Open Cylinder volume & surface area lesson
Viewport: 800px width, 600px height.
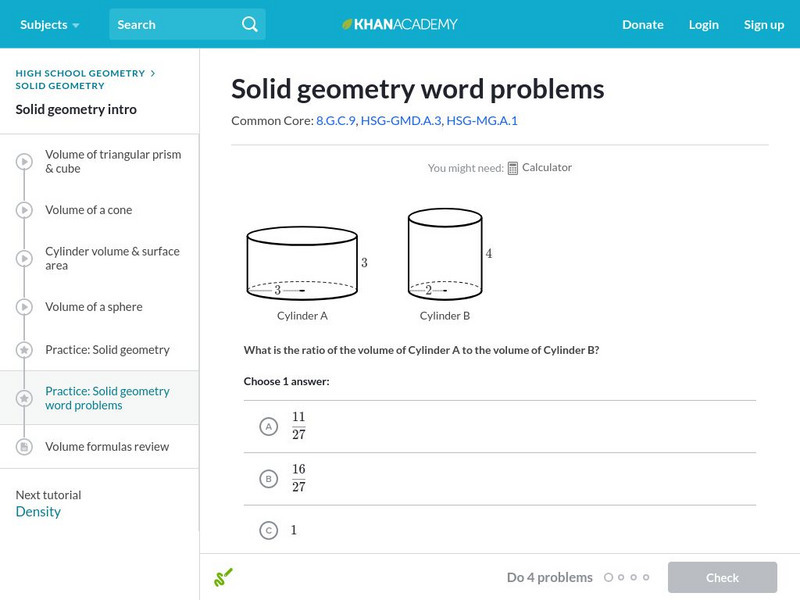pos(112,258)
